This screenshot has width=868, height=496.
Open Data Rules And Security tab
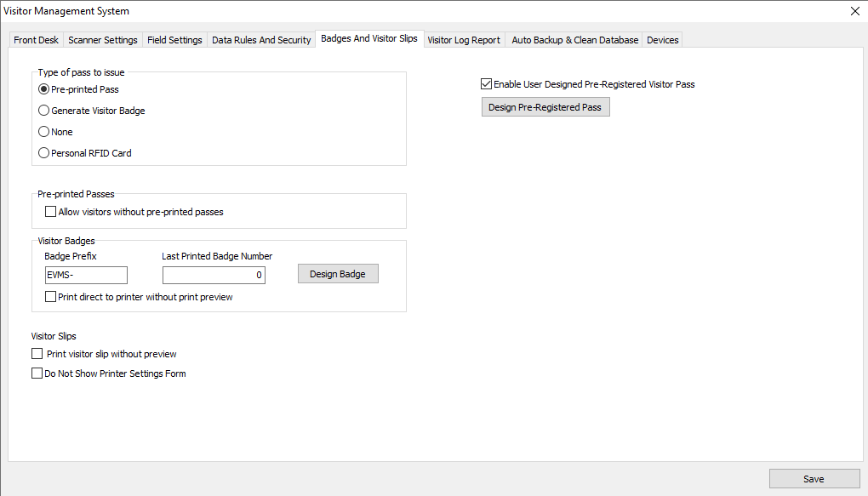tap(261, 40)
